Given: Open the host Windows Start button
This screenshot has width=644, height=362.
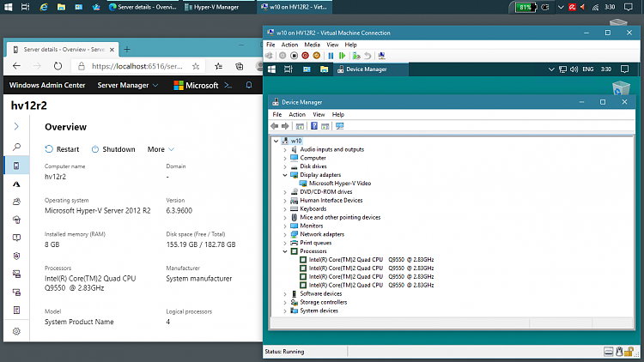Looking at the screenshot, I should [8, 7].
